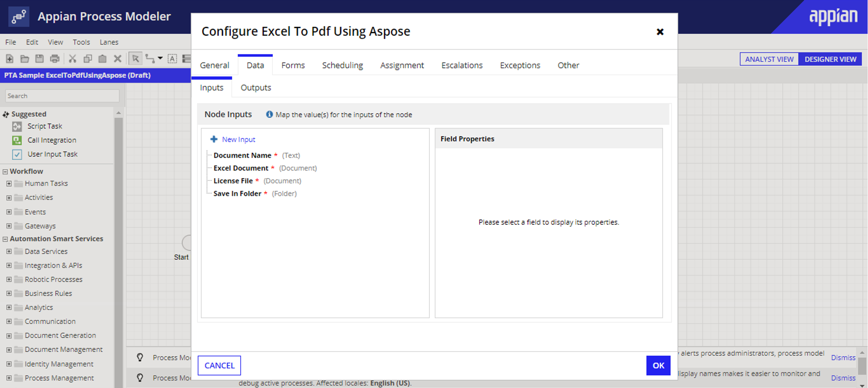The width and height of the screenshot is (868, 388).
Task: Click the second lightbulb tip icon
Action: (140, 378)
